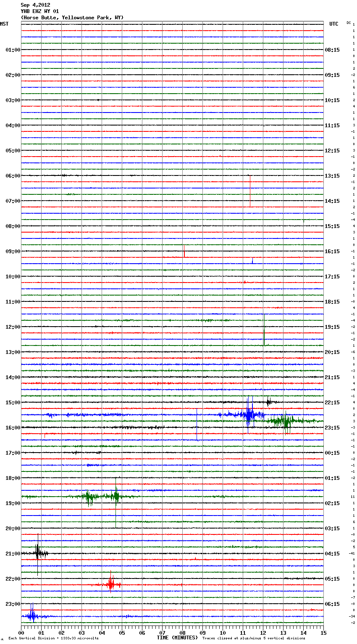Click the green seismic burst near minute 13
Image resolution: width=357 pixels, height=644 pixels.
pyautogui.click(x=286, y=421)
